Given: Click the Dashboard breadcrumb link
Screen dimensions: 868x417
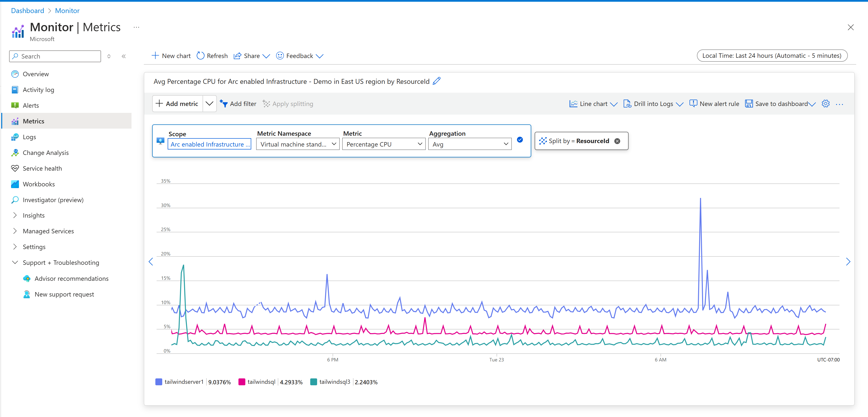Looking at the screenshot, I should point(27,11).
